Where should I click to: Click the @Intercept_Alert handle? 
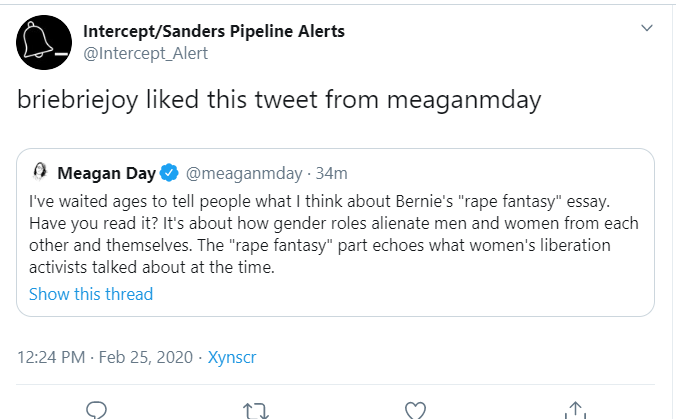[x=145, y=53]
